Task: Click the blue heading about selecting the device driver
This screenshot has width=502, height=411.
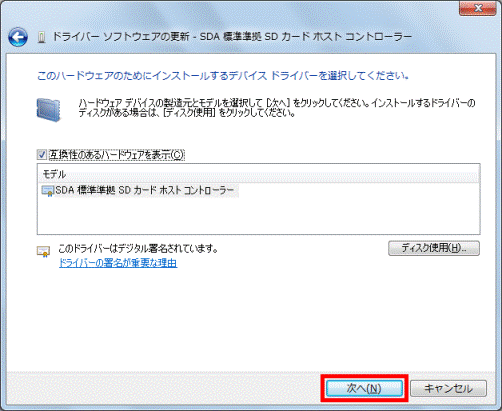Action: (x=223, y=76)
